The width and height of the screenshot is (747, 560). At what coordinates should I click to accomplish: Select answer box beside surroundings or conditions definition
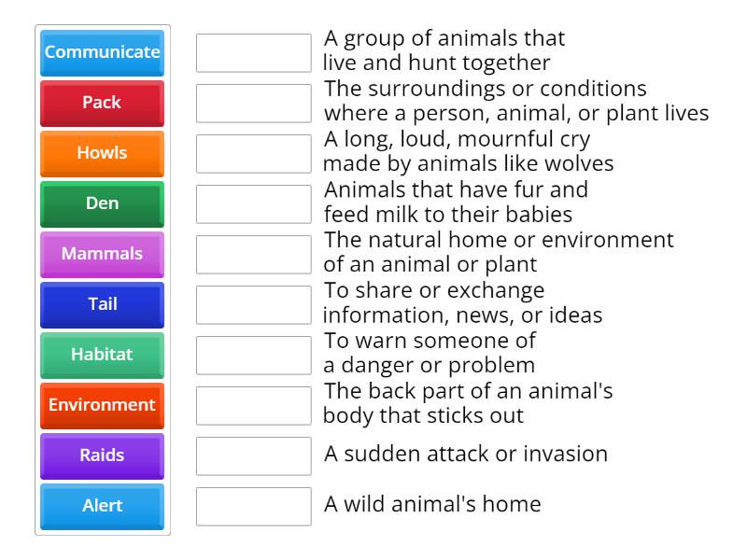[254, 104]
